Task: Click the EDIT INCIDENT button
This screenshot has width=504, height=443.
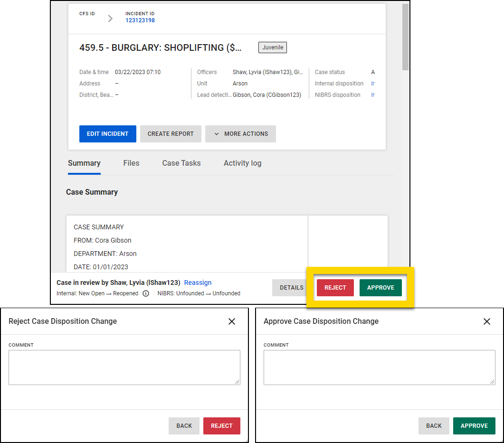Action: click(x=107, y=134)
